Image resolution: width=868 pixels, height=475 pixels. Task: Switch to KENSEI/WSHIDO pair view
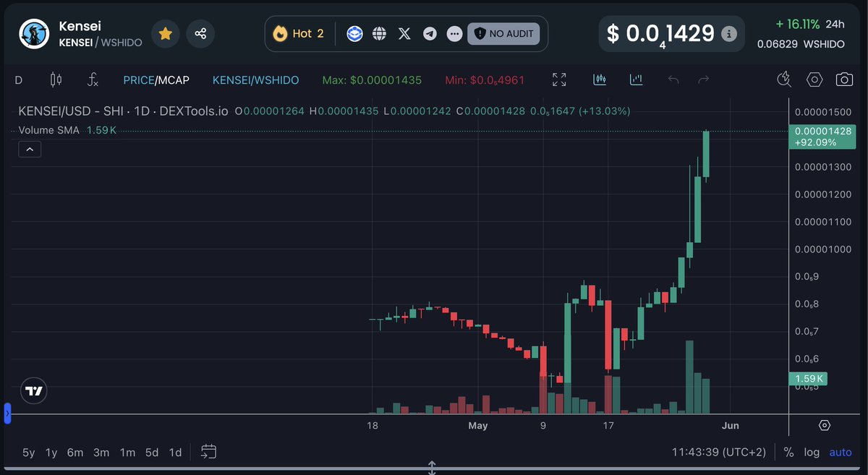[x=255, y=80]
